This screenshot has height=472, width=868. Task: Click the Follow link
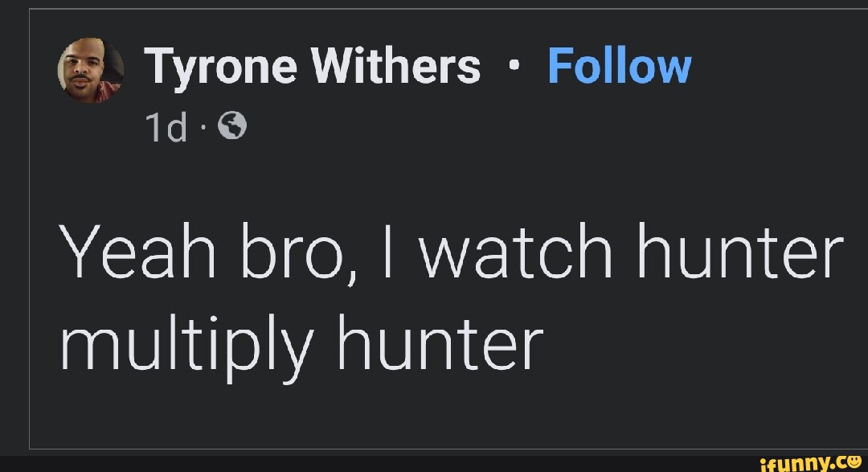[620, 66]
